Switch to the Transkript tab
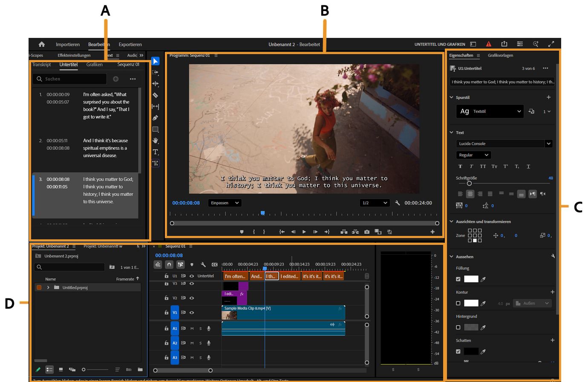588x382 pixels. click(x=41, y=65)
